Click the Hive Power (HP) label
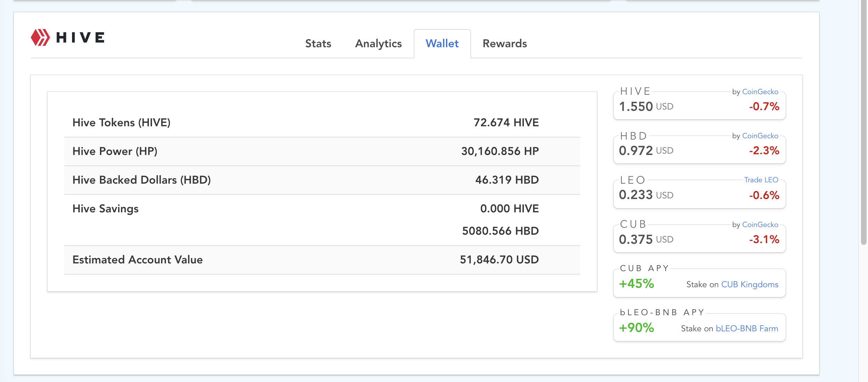The width and height of the screenshot is (868, 382). (115, 151)
